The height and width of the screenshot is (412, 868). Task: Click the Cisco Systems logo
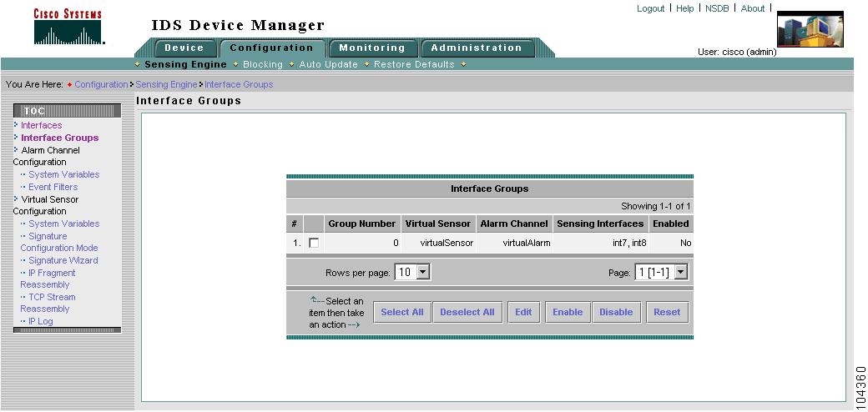click(x=68, y=27)
